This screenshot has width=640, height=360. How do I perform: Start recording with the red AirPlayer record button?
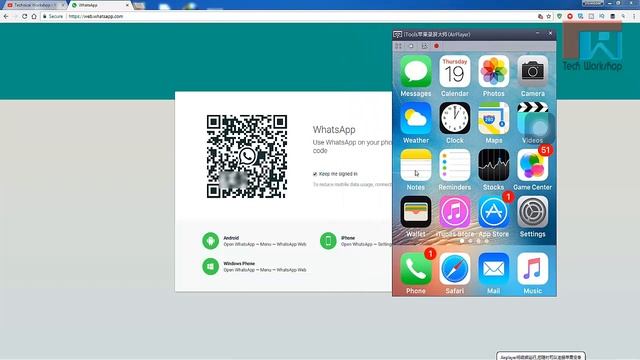coord(436,46)
